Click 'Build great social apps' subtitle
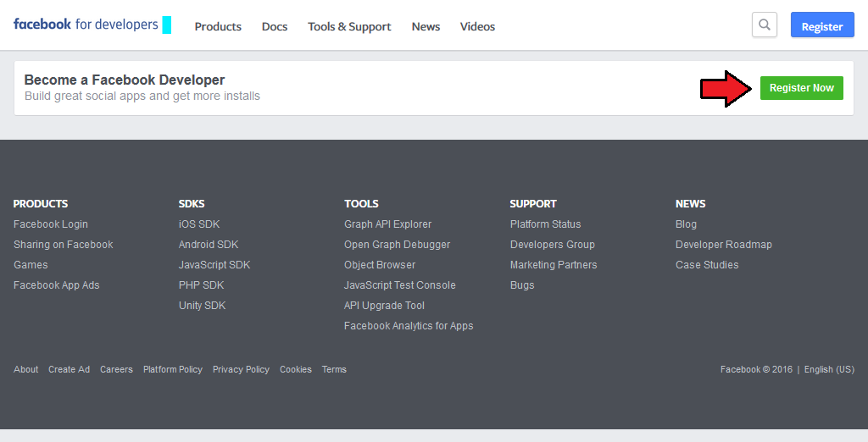Screen dimensions: 868x442 pyautogui.click(x=142, y=96)
